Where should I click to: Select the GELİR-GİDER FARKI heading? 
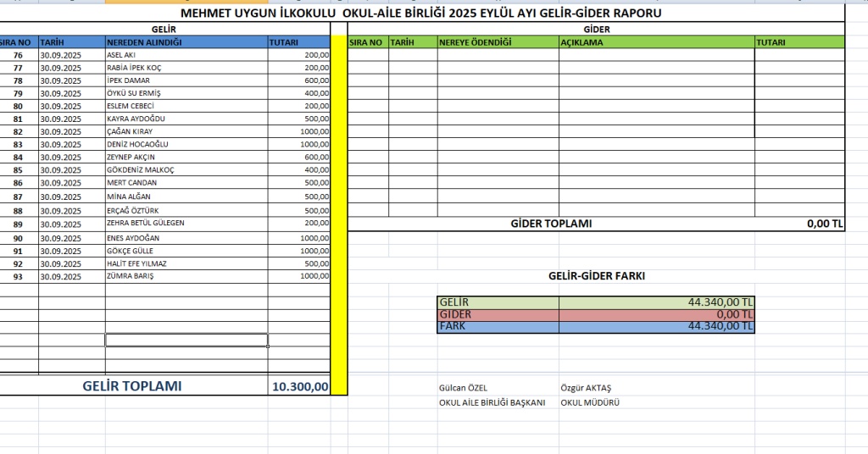click(x=596, y=276)
